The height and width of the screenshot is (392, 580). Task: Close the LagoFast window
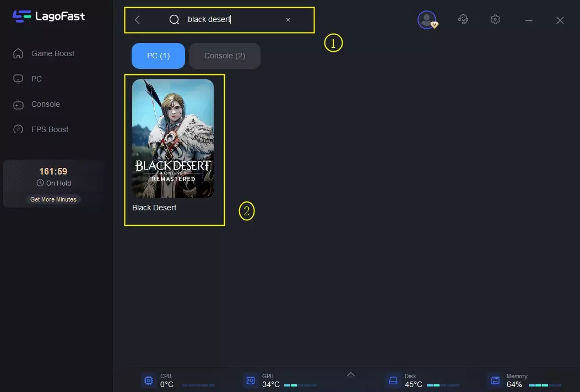[560, 20]
